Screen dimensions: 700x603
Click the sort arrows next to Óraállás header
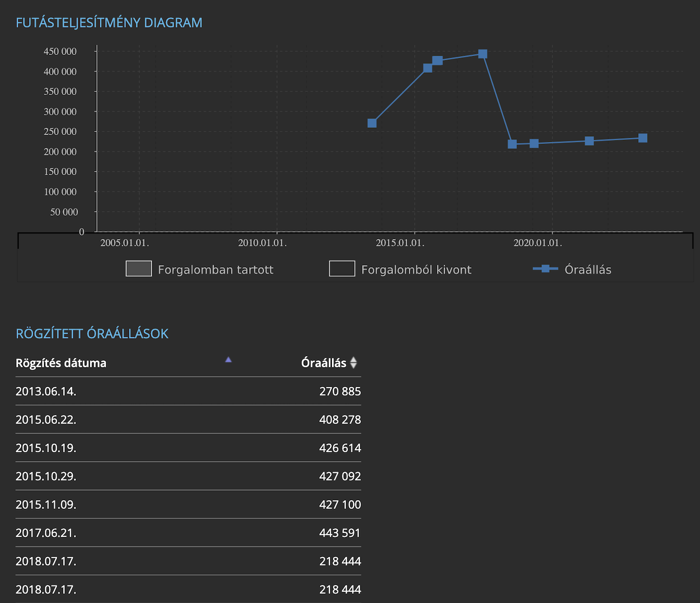354,363
